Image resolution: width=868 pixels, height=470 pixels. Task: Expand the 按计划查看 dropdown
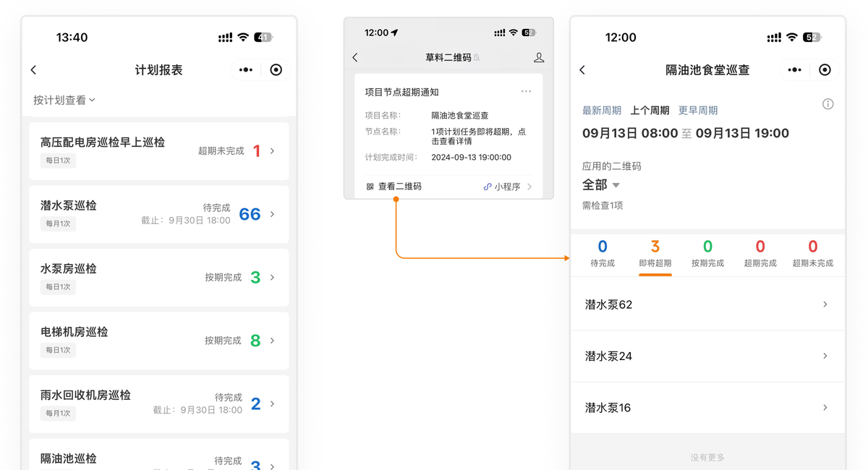click(x=64, y=100)
